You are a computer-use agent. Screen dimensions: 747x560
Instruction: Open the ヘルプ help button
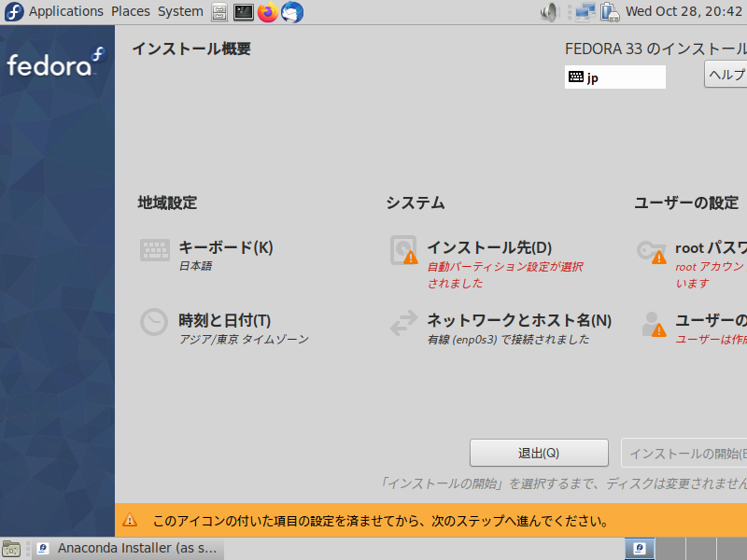(726, 75)
